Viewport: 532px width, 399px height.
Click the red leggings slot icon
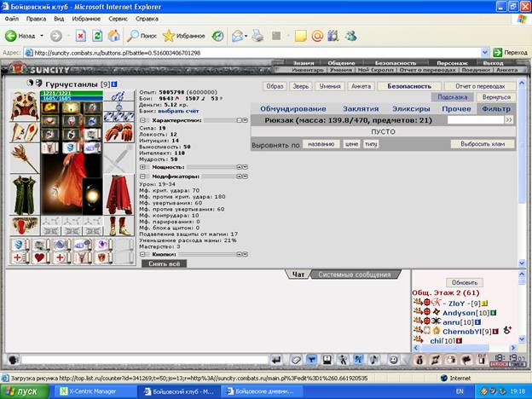coord(119,194)
